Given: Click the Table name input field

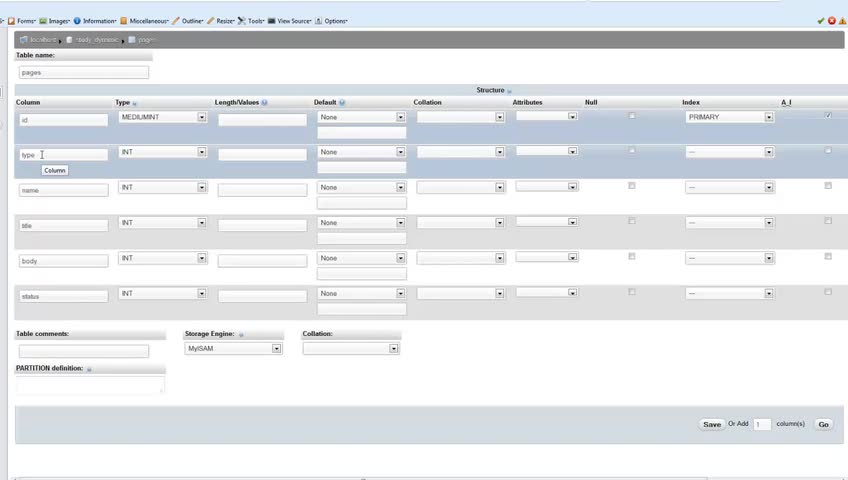Looking at the screenshot, I should point(84,72).
